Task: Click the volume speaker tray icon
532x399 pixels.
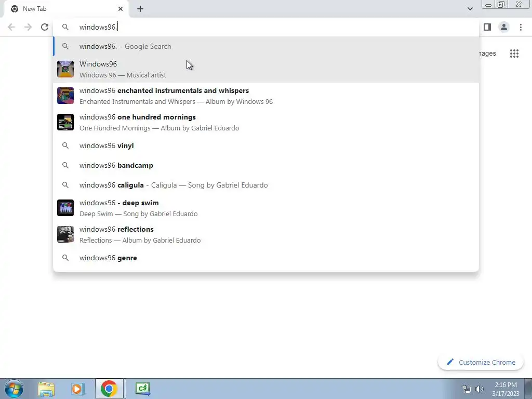Action: coord(480,389)
